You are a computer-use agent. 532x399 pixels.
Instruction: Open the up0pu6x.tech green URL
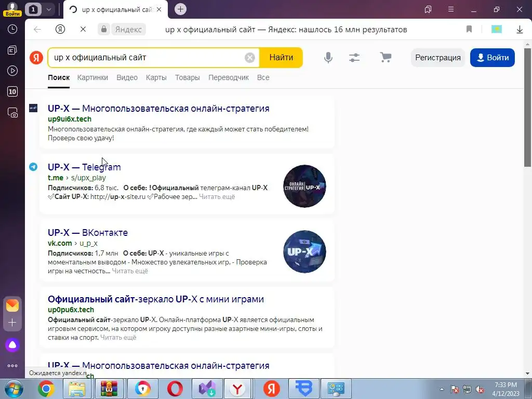71,310
